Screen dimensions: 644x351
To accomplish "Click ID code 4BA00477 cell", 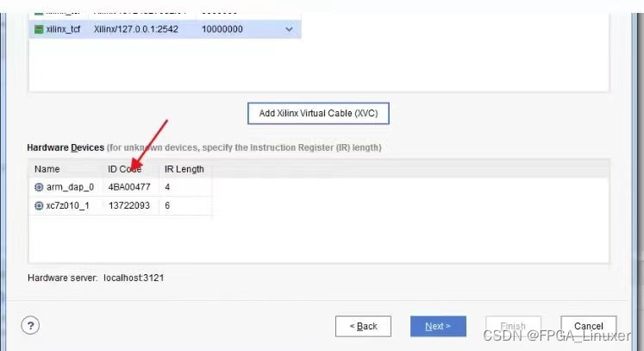I will (129, 187).
